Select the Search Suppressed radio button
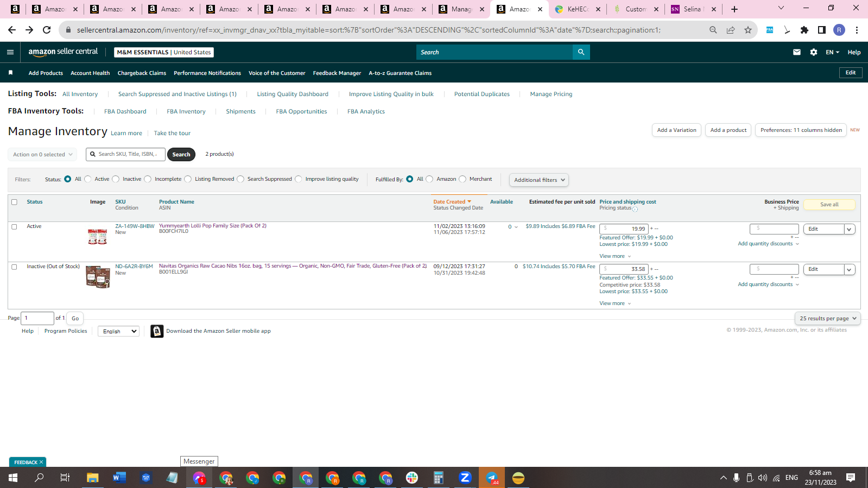The image size is (868, 488). coord(240,179)
